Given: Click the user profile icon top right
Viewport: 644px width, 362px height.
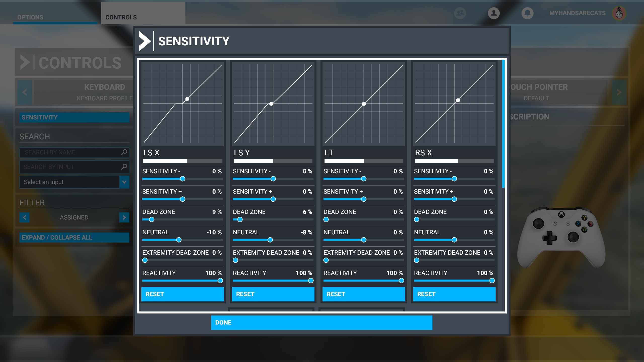Looking at the screenshot, I should (x=494, y=13).
